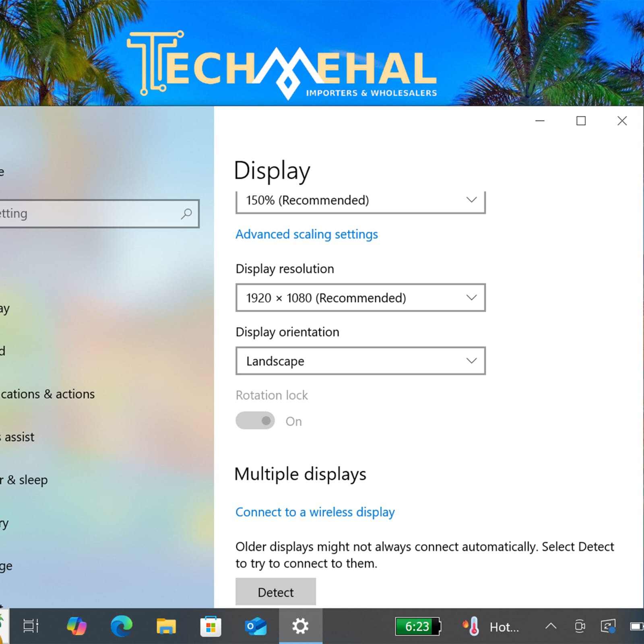Viewport: 644px width, 644px height.
Task: Click the Meet Now camera tray icon
Action: 580,626
